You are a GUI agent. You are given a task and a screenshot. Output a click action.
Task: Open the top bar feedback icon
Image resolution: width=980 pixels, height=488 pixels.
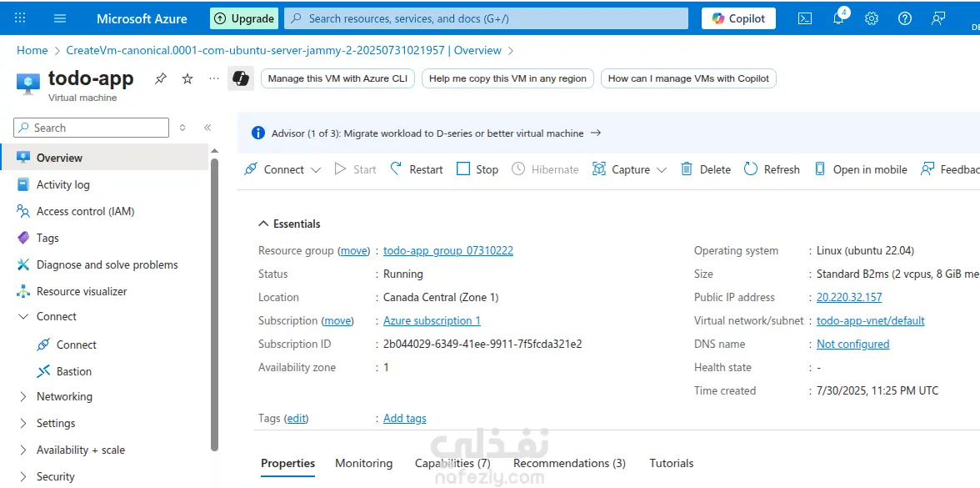click(x=937, y=18)
